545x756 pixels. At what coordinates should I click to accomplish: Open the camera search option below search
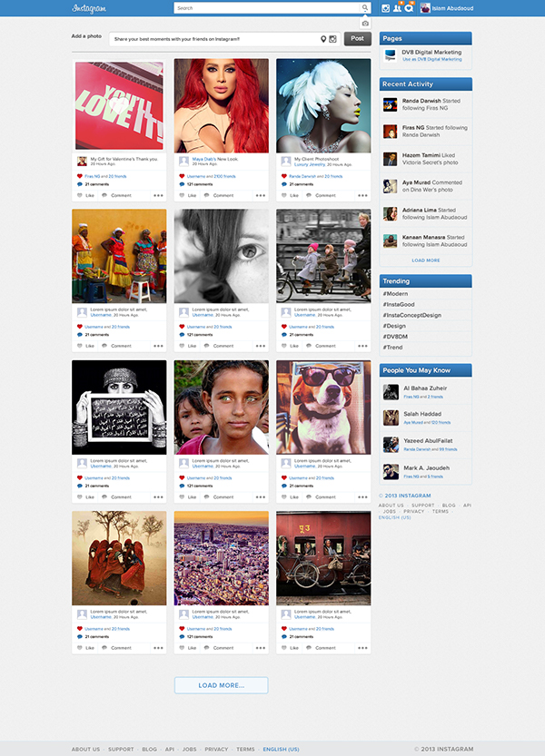(x=365, y=24)
